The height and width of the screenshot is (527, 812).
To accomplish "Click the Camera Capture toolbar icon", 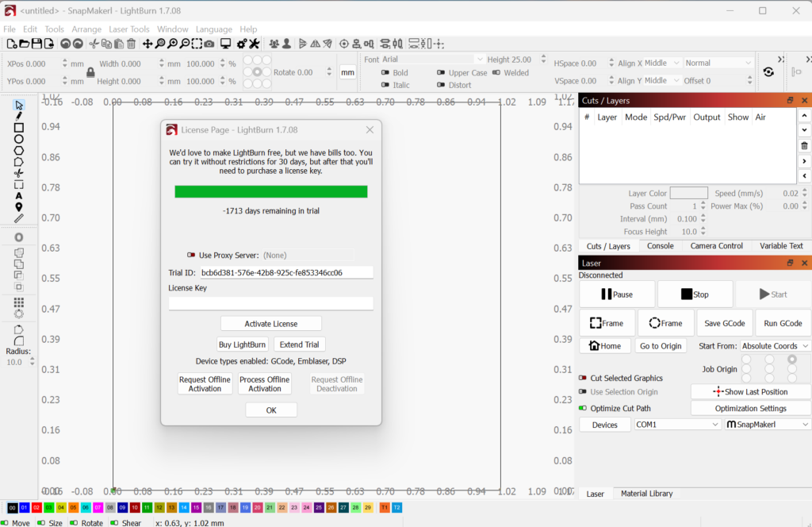I will click(x=209, y=44).
